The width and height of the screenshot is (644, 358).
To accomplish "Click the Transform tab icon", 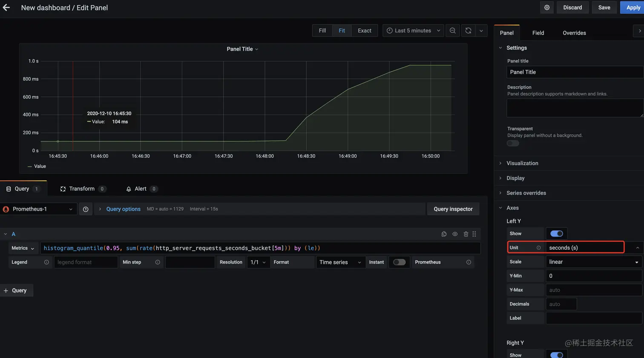I will coord(63,189).
